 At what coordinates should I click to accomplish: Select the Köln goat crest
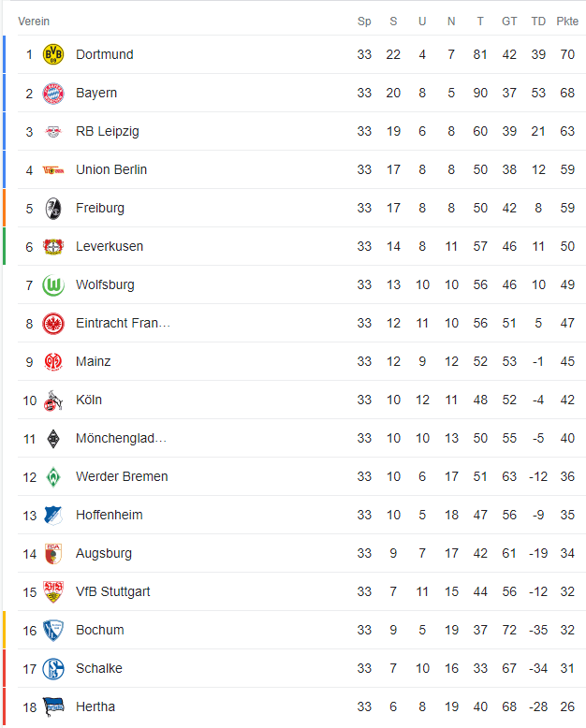(53, 400)
